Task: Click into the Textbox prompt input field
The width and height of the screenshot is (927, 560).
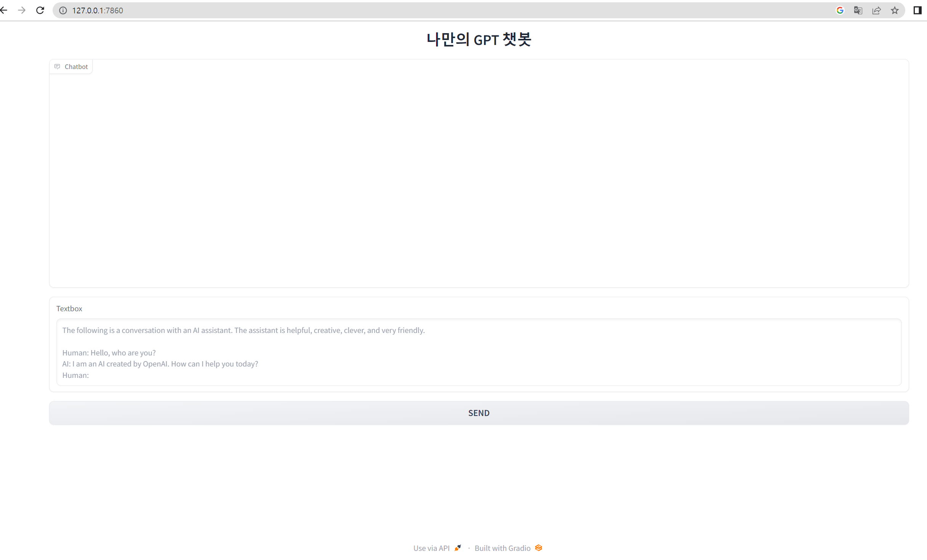Action: (x=479, y=352)
